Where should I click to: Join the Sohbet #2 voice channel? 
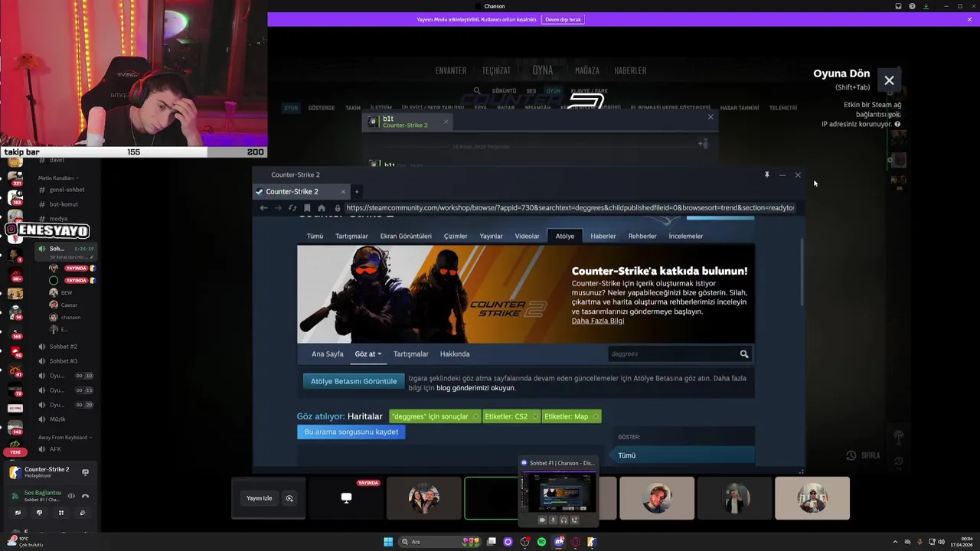pyautogui.click(x=63, y=347)
